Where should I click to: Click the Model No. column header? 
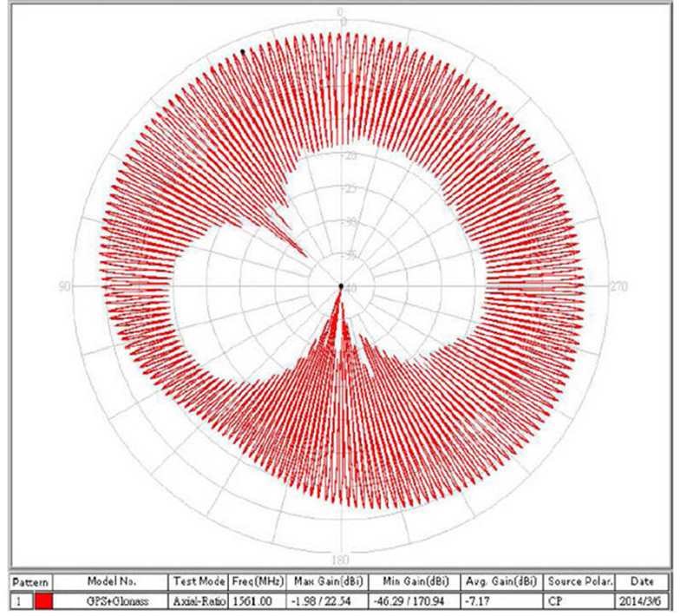(111, 581)
